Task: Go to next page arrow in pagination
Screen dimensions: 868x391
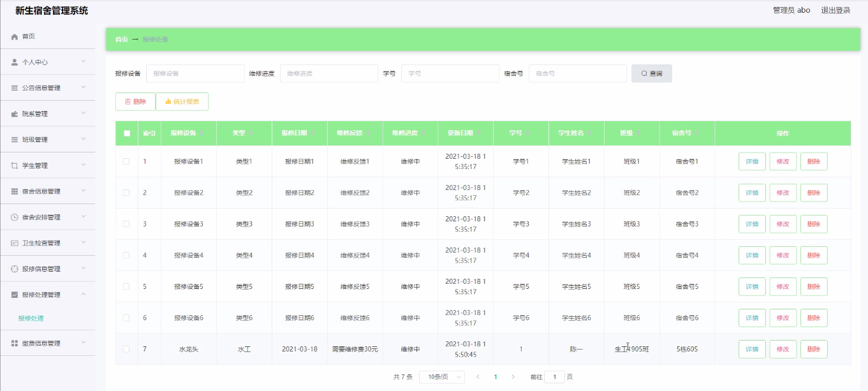Action: coord(513,377)
